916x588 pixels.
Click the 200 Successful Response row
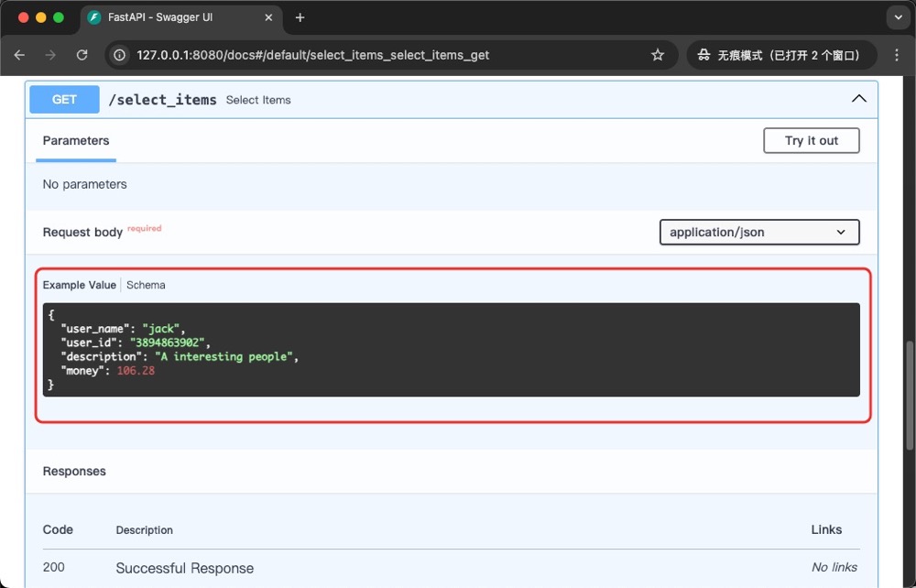[x=183, y=567]
